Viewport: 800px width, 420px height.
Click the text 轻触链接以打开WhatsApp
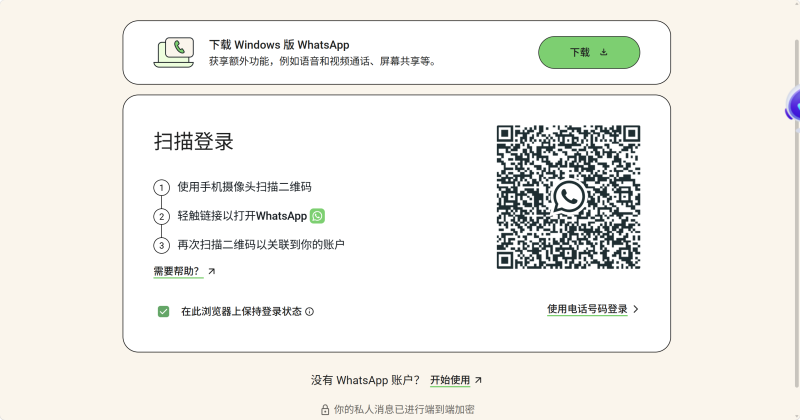pyautogui.click(x=242, y=216)
